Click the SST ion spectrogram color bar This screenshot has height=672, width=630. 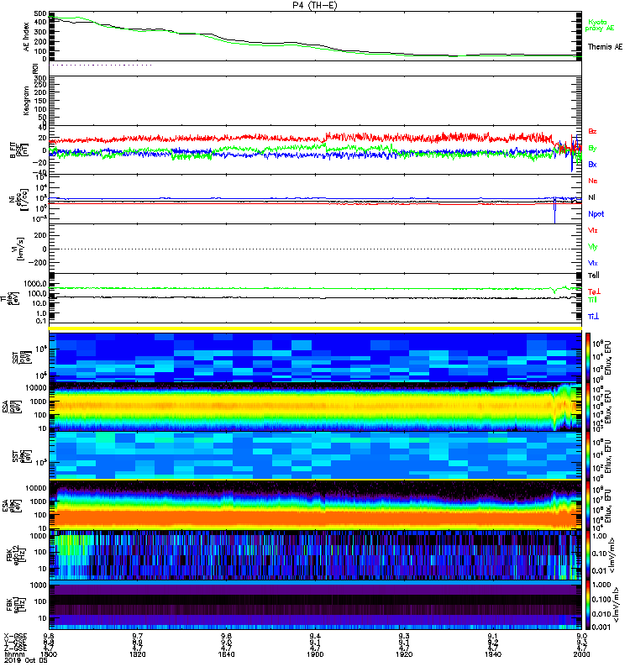pos(588,356)
